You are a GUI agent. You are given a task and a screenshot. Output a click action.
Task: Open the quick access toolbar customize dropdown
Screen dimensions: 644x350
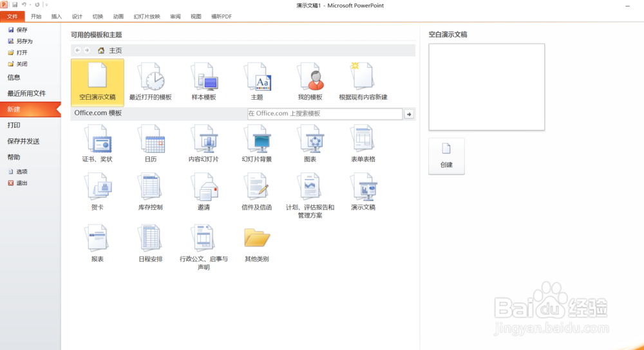pyautogui.click(x=46, y=5)
